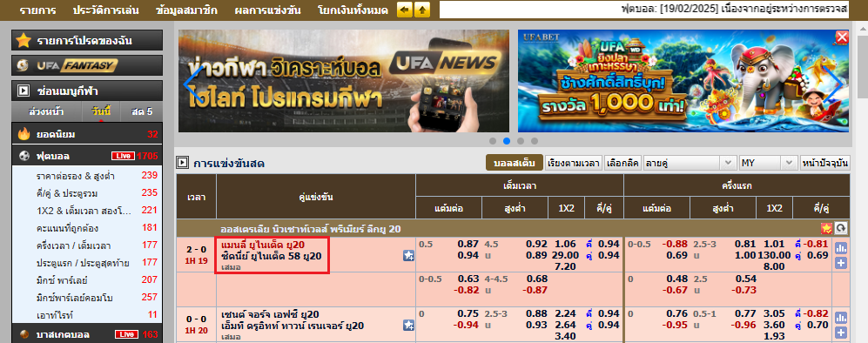Open ข้อมูลสมาชิก menu
The height and width of the screenshot is (343, 868).
[186, 10]
